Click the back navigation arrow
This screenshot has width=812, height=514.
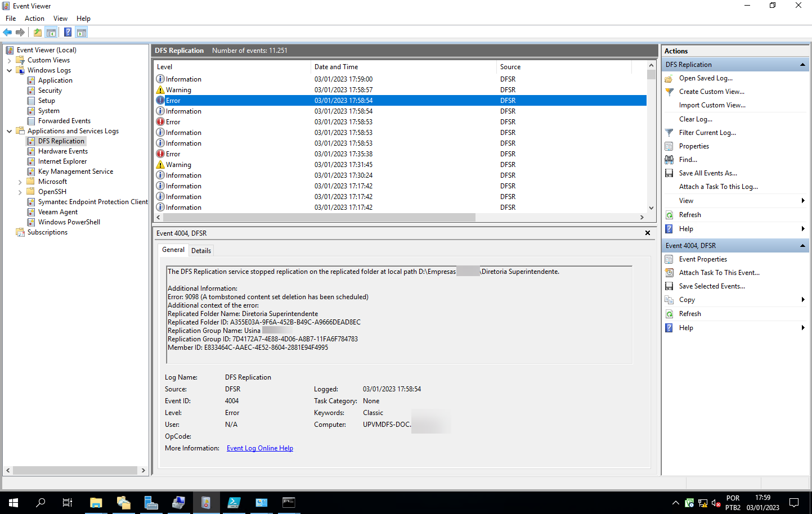pos(7,32)
